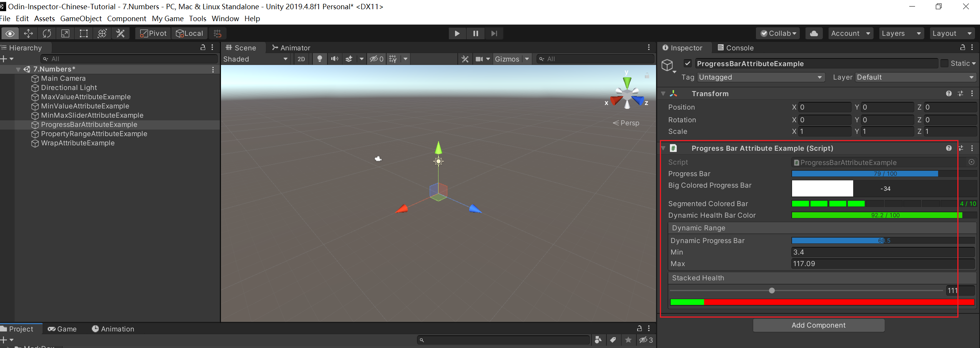
Task: Toggle 2D scene view mode
Action: coord(301,59)
